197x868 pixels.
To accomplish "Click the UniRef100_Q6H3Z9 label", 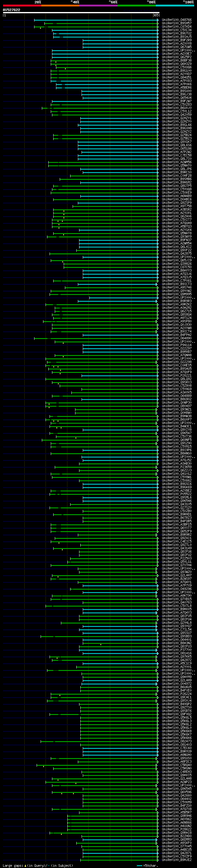I will pos(176,64).
